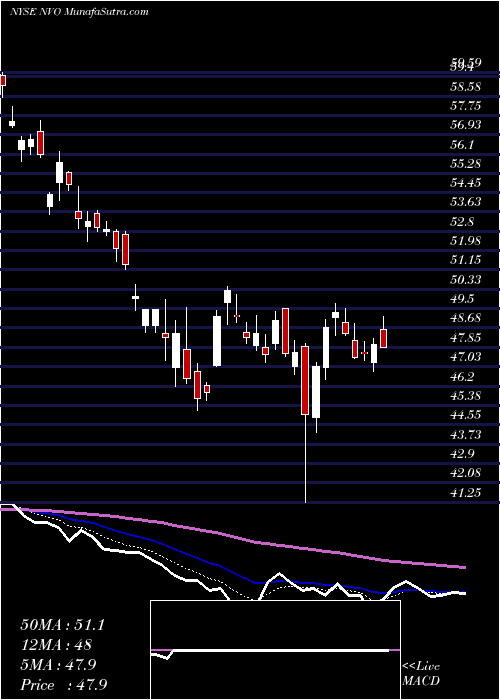Image resolution: width=500 pixels, height=700 pixels.
Task: Click the 43.73 price level label
Action: (466, 434)
